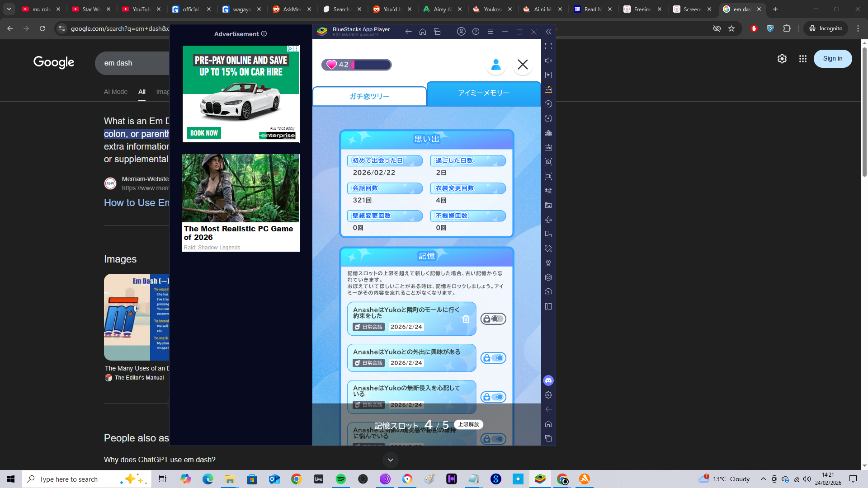This screenshot has height=488, width=868.
Task: Click the profile avatar icon in app
Action: point(495,65)
